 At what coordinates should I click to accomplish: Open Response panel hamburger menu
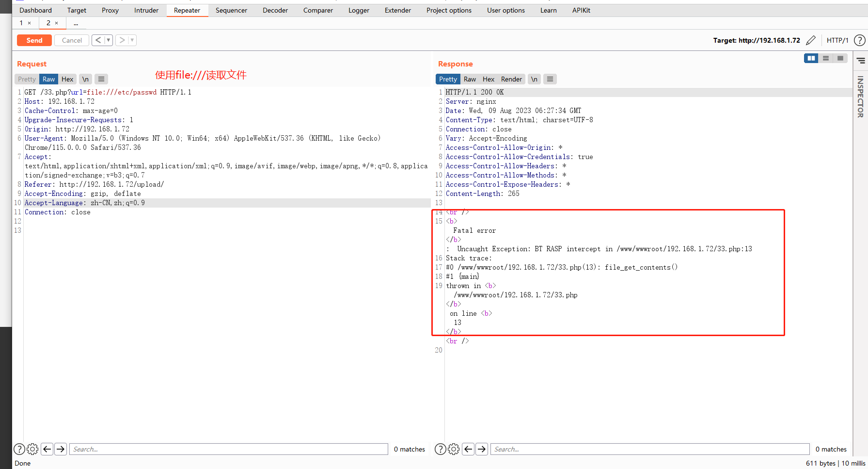[x=550, y=79]
